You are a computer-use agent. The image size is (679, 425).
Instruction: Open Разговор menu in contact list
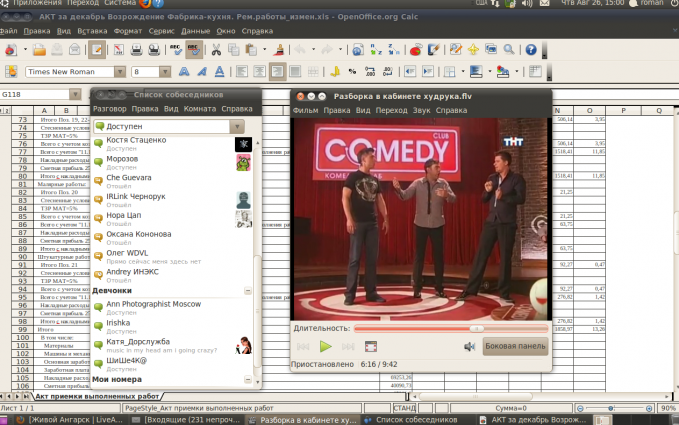[x=110, y=108]
